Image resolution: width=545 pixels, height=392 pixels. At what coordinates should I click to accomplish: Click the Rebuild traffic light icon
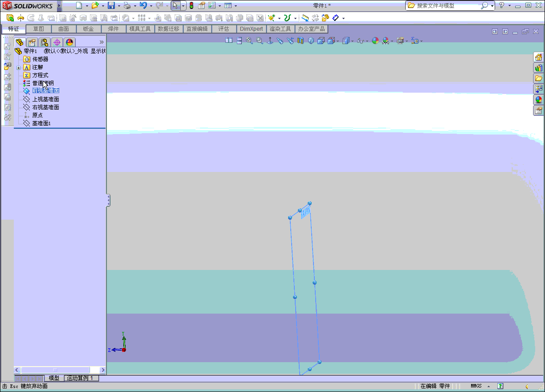191,5
